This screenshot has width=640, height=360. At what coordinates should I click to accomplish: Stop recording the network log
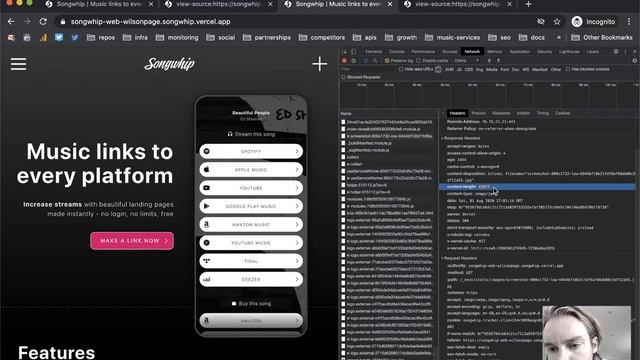pos(344,61)
